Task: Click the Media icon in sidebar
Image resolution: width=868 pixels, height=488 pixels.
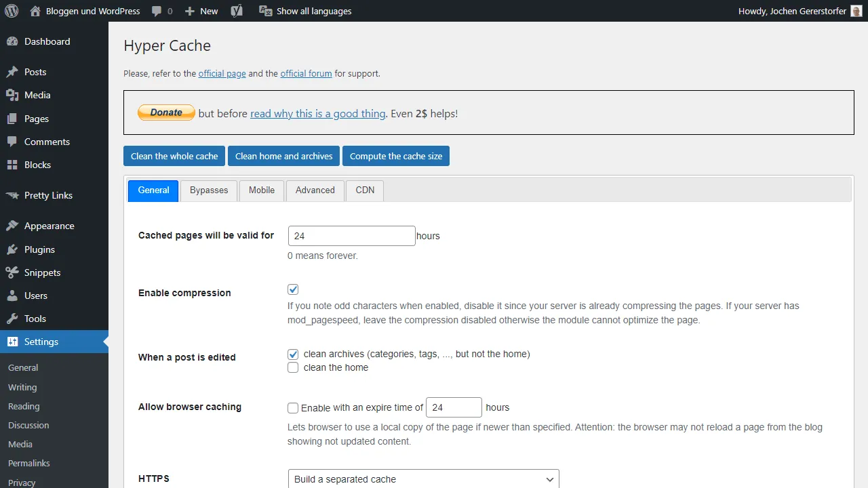Action: click(x=12, y=95)
